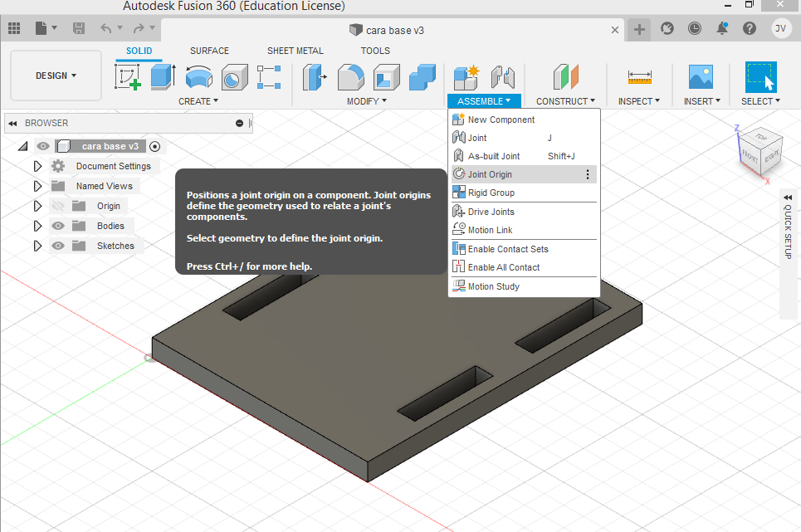Switch to the TOOLS tab

[x=375, y=51]
